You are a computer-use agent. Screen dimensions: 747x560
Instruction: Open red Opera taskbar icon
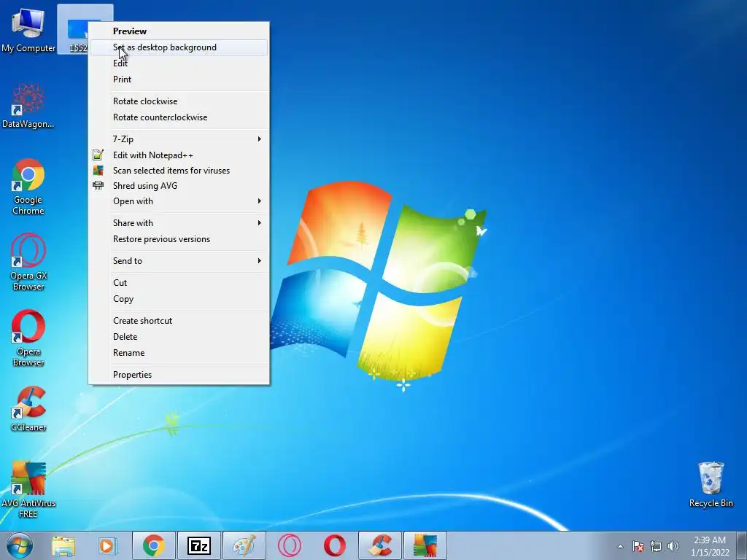click(334, 545)
